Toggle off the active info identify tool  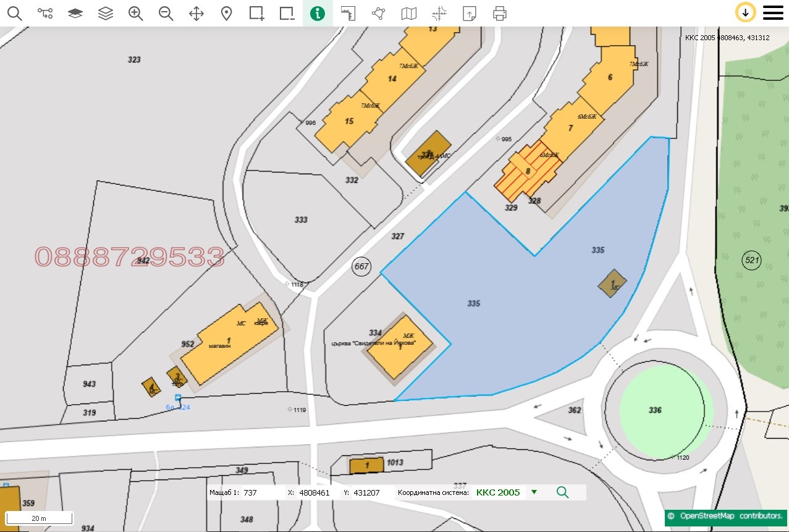[318, 12]
